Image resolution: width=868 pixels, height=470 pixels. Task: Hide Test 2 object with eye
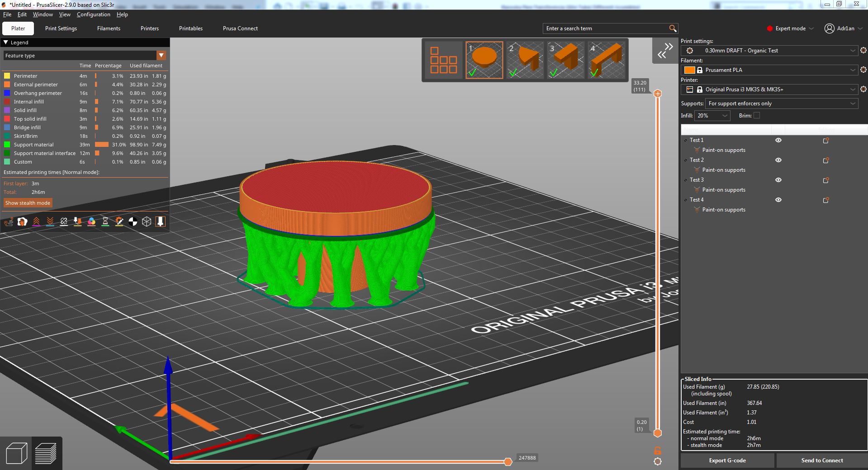[778, 160]
